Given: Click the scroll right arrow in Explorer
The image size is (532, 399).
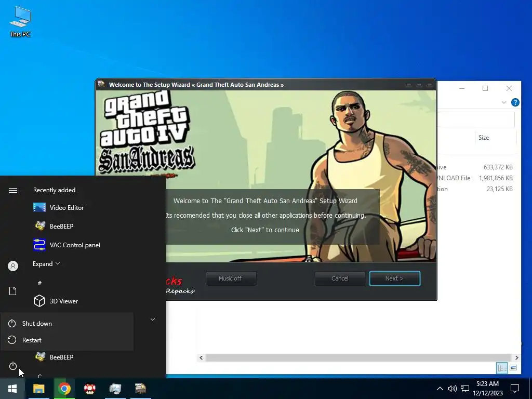Looking at the screenshot, I should click(516, 357).
